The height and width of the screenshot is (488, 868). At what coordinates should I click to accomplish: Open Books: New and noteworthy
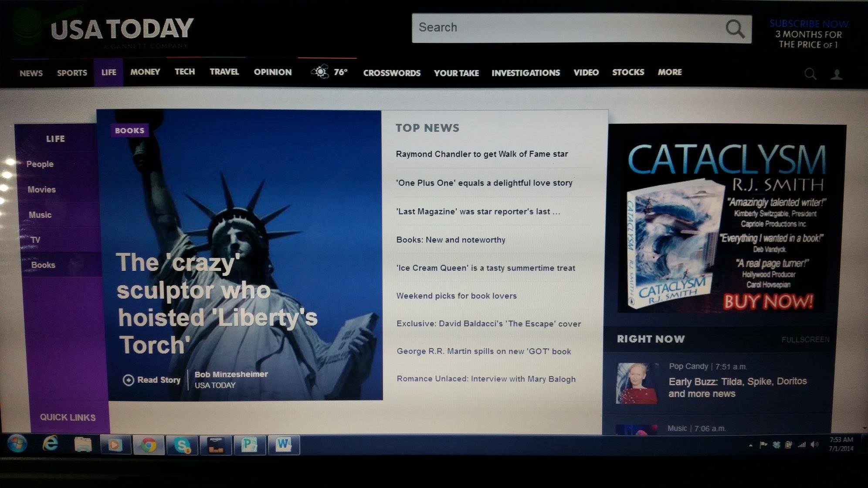click(x=451, y=240)
